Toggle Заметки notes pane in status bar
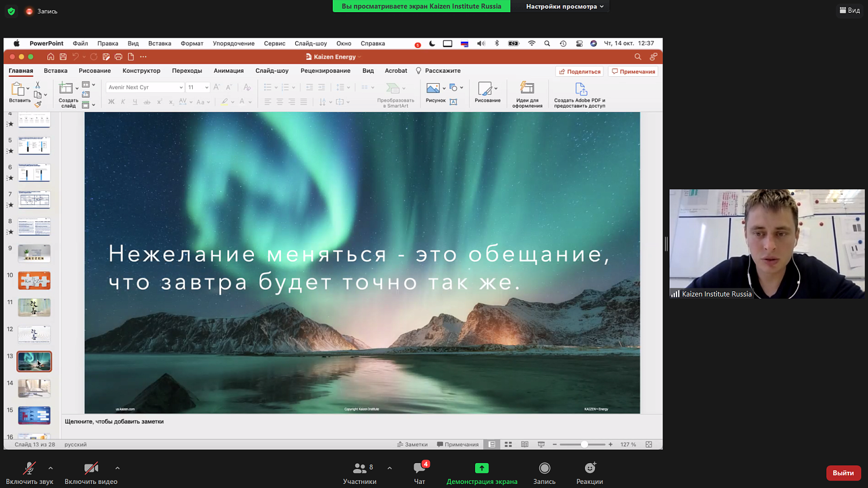The width and height of the screenshot is (868, 488). (412, 445)
